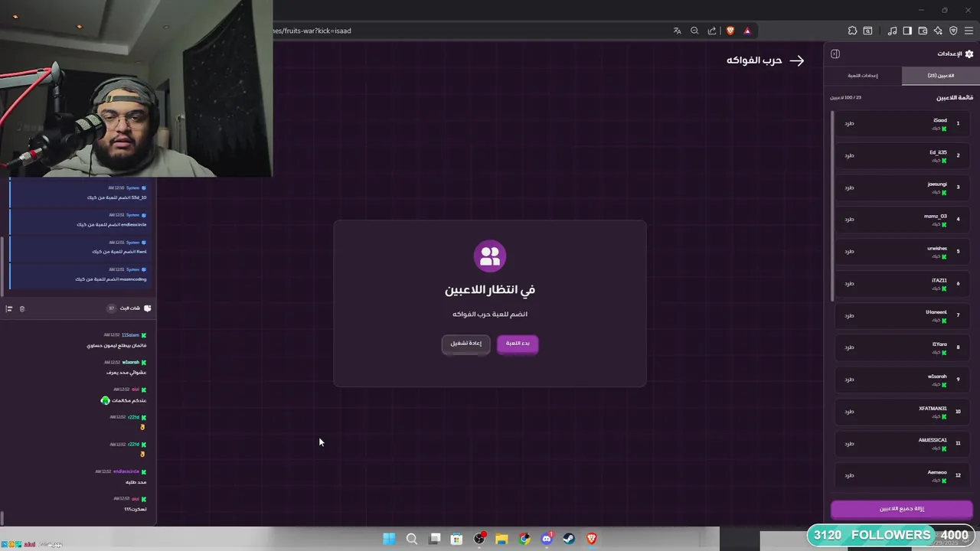Click the back arrow beside حرب الفواكه title
The height and width of the screenshot is (551, 980).
pyautogui.click(x=797, y=60)
